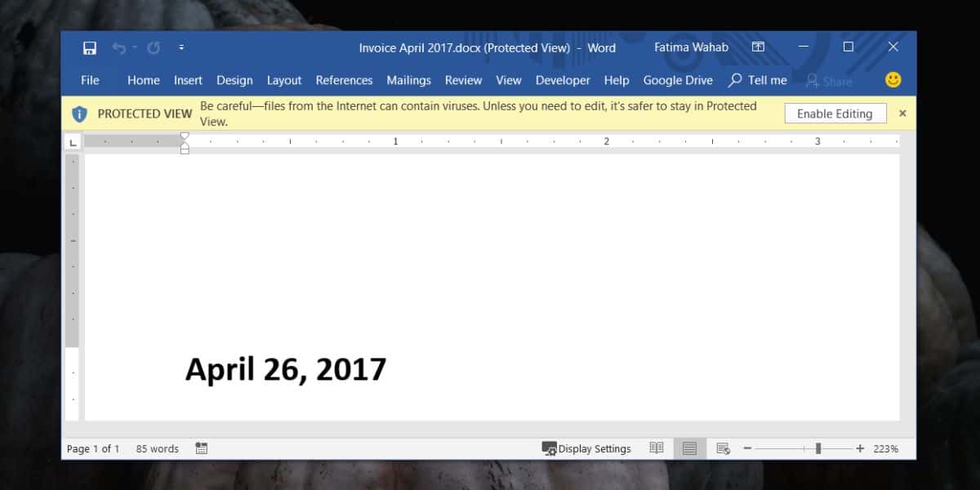The width and height of the screenshot is (980, 490).
Task: Dismiss the Protected View warning bar
Action: coord(902,113)
